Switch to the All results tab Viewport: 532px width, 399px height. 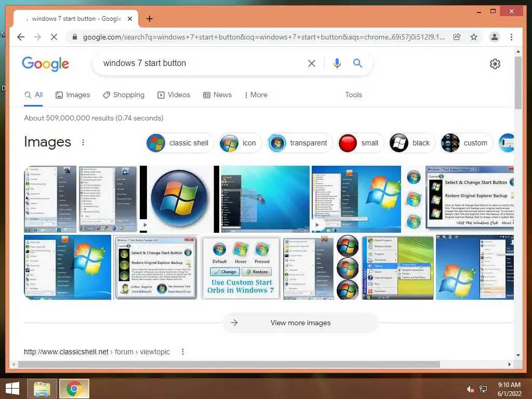click(33, 95)
